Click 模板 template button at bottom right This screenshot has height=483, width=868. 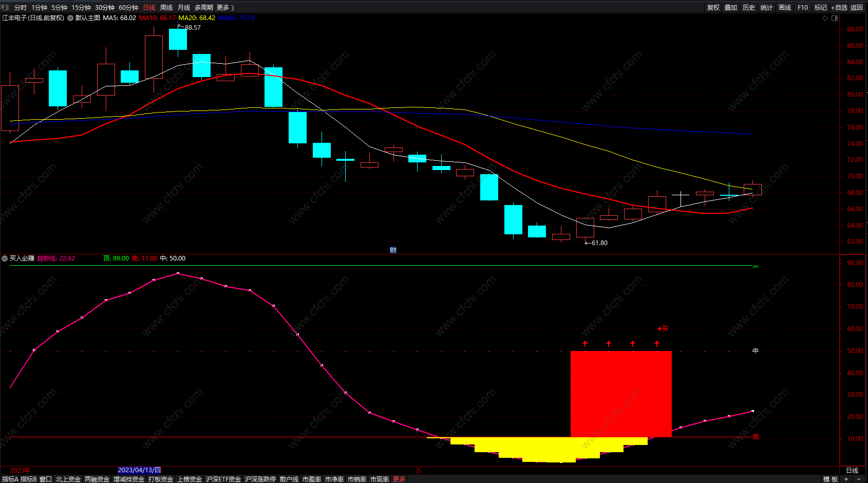coord(831,479)
